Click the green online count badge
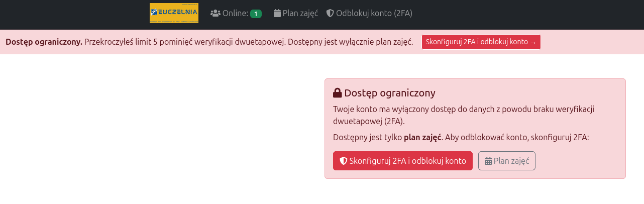 [256, 14]
